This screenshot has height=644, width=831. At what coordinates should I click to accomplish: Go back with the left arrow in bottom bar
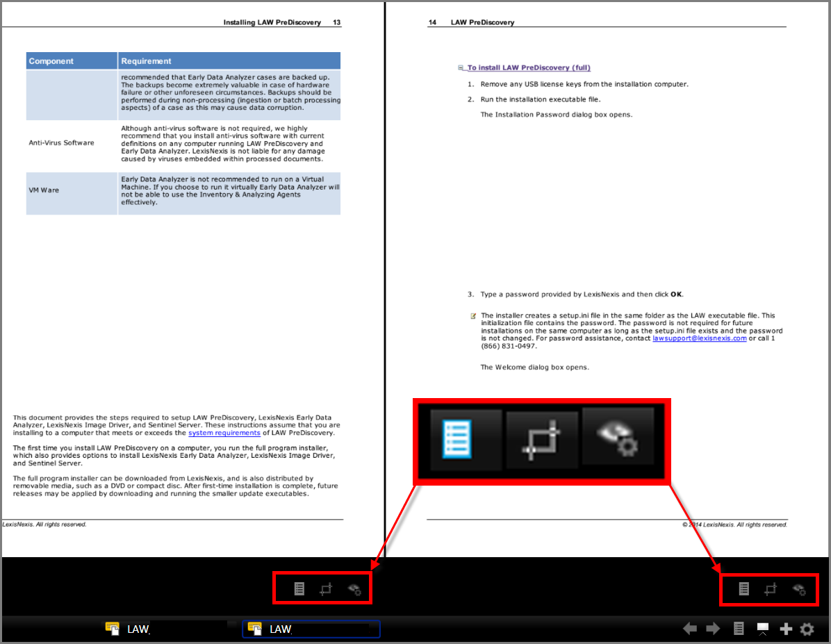click(x=690, y=629)
